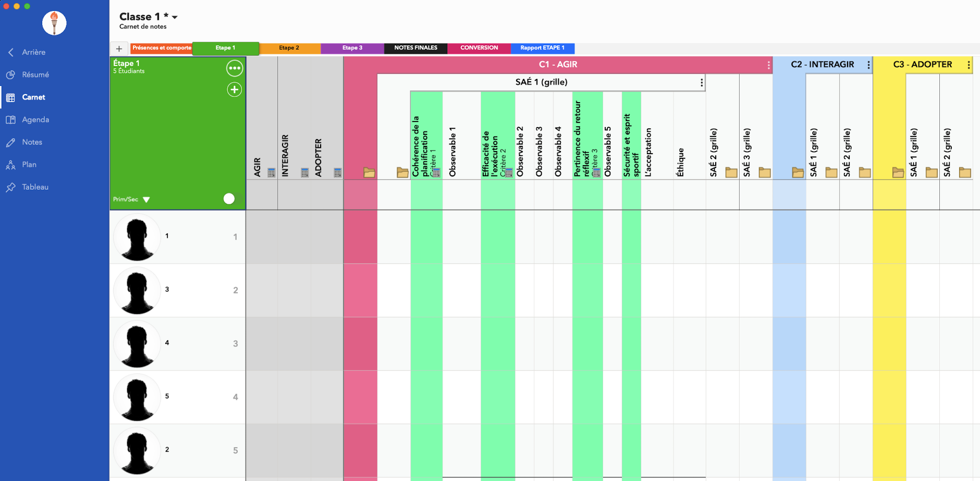Viewport: 980px width, 481px height.
Task: Click the torch app logo
Action: (54, 23)
